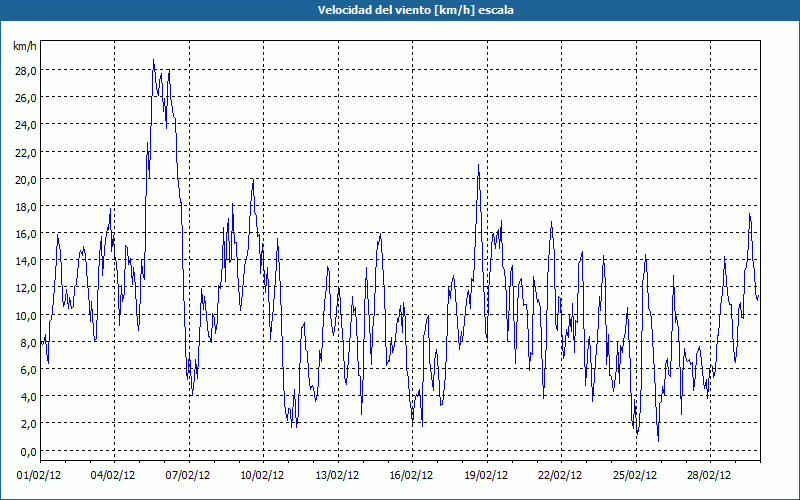Select the 0,0 y-axis value
Image resolution: width=800 pixels, height=500 pixels.
pos(28,451)
